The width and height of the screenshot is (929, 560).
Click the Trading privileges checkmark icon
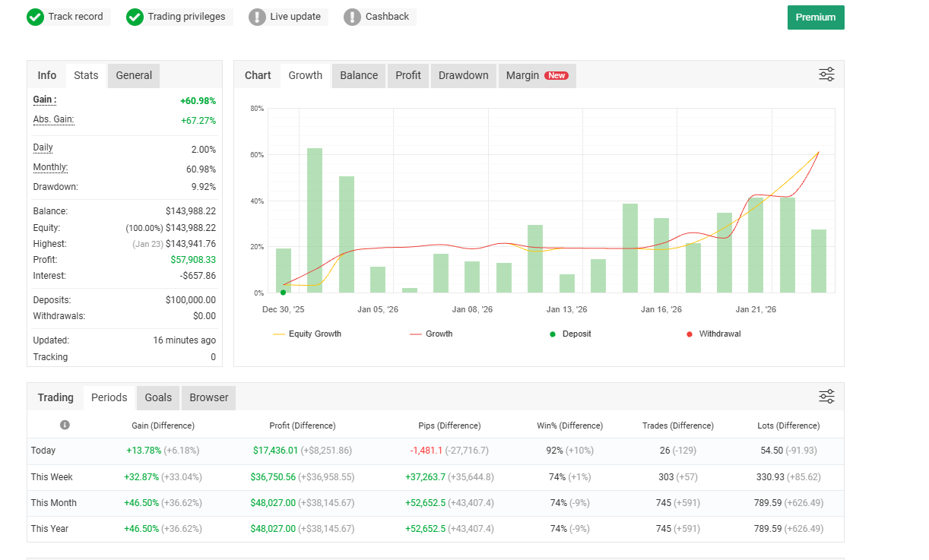(x=135, y=17)
